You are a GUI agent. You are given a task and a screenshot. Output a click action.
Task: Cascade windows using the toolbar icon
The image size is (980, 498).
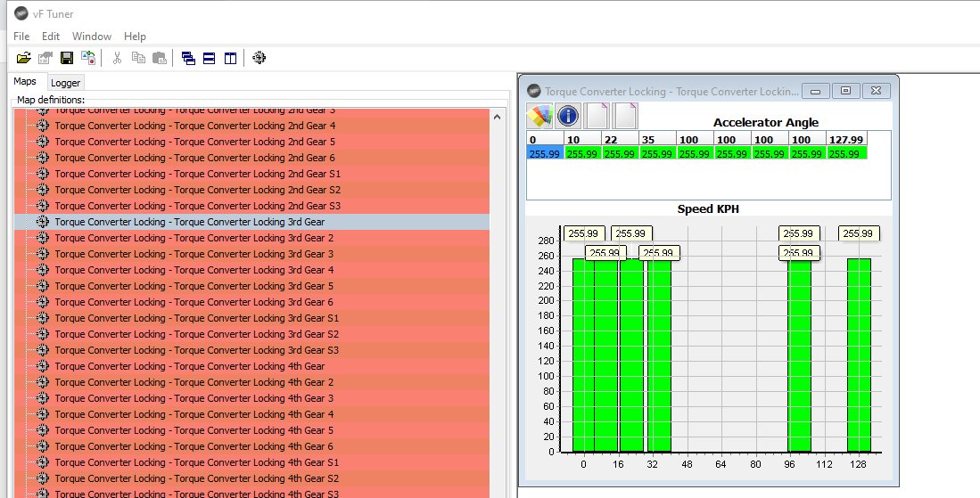point(188,58)
